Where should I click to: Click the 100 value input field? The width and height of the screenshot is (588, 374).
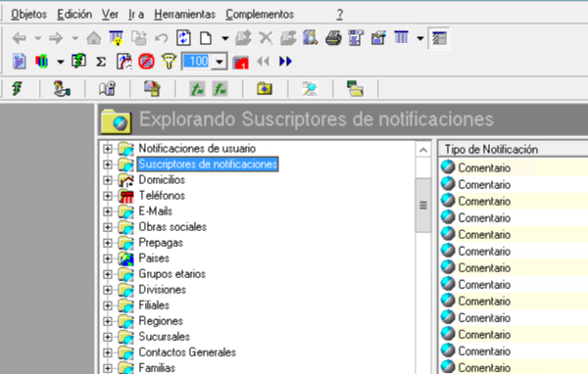point(198,62)
